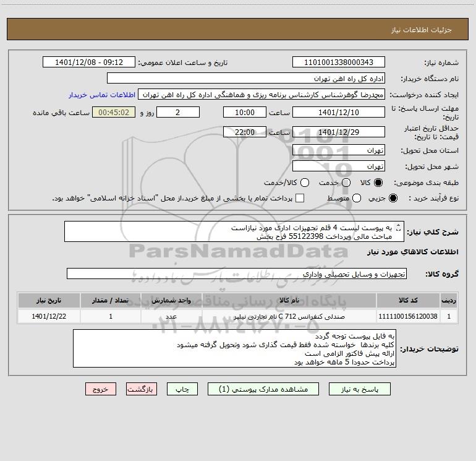
Task: Select the متوسط purchase type radio
Action: click(x=357, y=199)
